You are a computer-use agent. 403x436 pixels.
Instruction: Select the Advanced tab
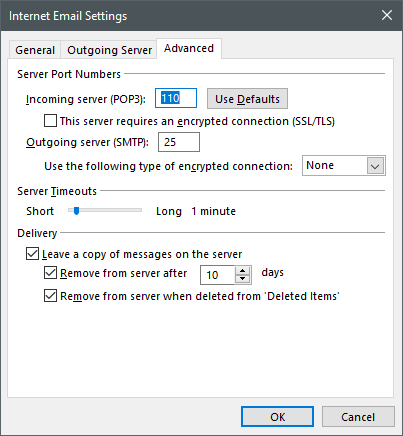coord(189,49)
